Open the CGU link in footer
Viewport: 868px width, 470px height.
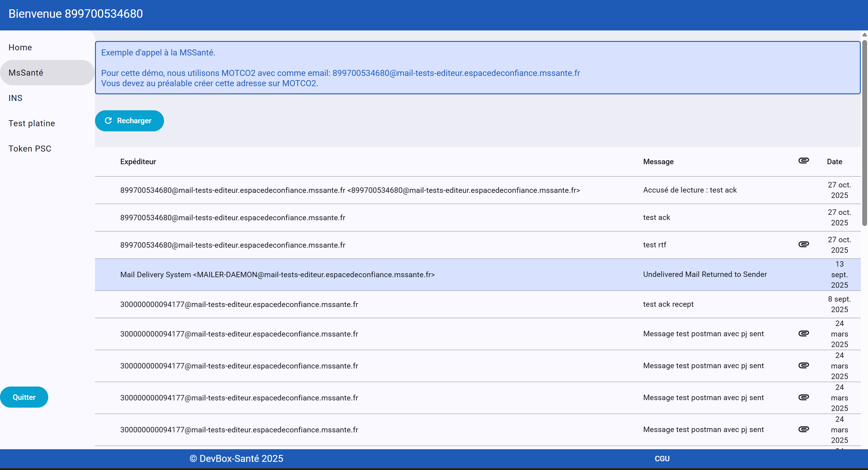(x=662, y=459)
